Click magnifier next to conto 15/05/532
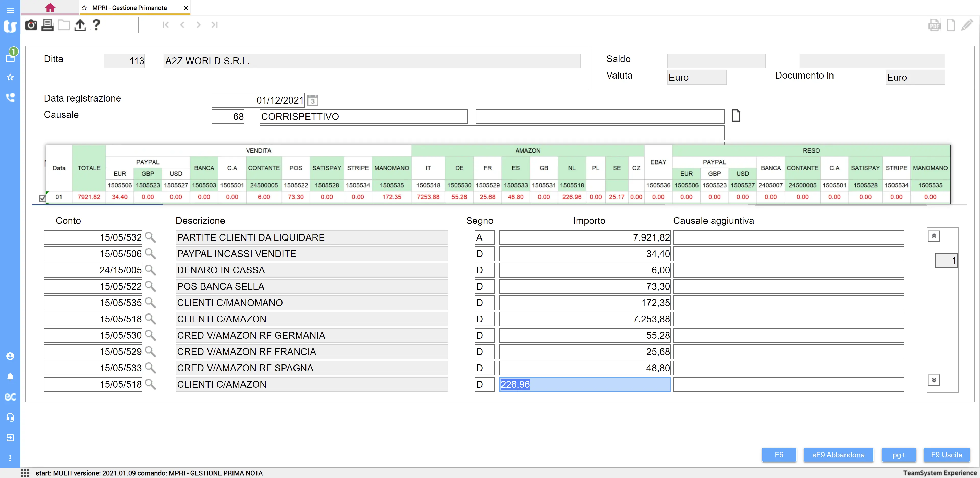Viewport: 980px width, 478px height. (151, 238)
